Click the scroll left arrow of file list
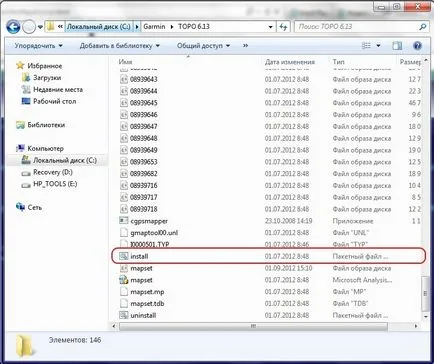This screenshot has width=434, height=364. pos(114,326)
